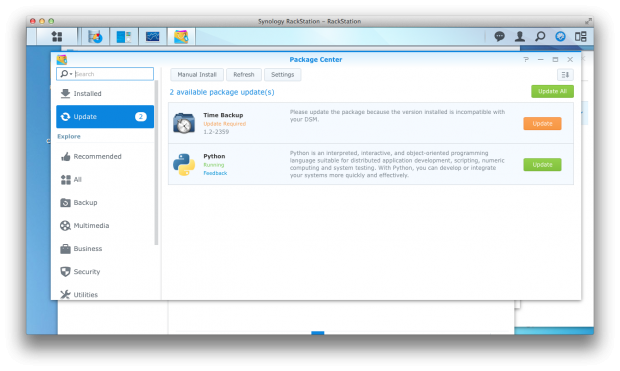This screenshot has width=620, height=371.
Task: Click the Time Backup package name
Action: pyautogui.click(x=223, y=115)
